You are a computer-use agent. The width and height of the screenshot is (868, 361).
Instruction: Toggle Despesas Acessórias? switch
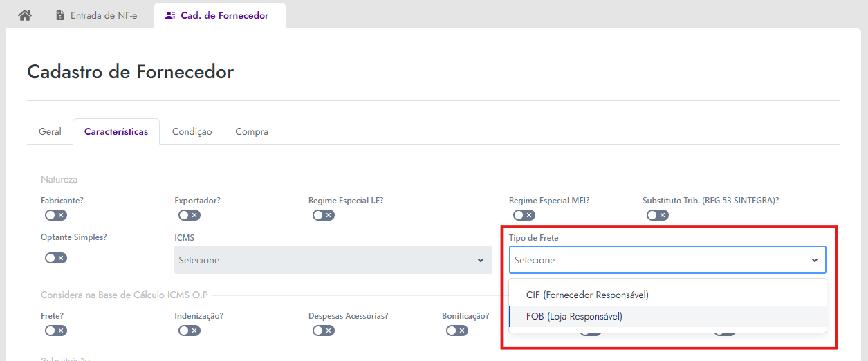coord(323,331)
